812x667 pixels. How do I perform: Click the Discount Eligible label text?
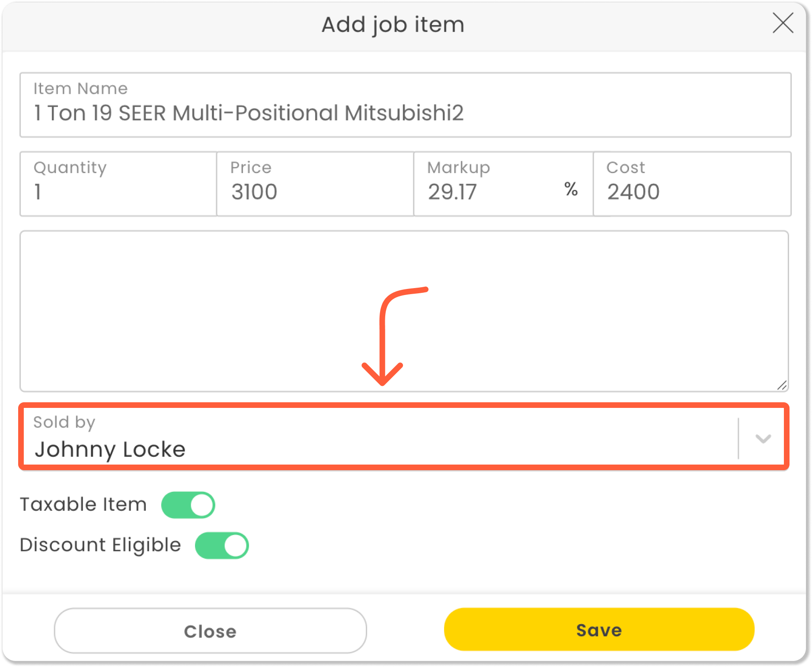(x=100, y=545)
